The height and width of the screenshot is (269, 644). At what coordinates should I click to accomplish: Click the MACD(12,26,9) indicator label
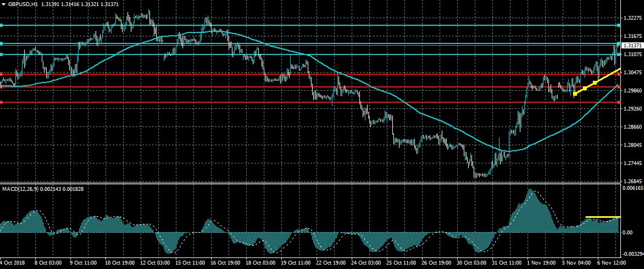20,188
